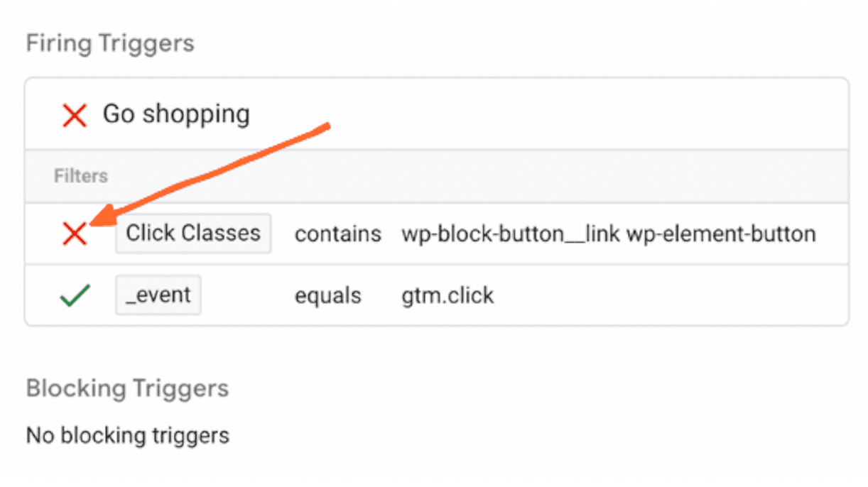Select the contains operator text

[x=337, y=233]
